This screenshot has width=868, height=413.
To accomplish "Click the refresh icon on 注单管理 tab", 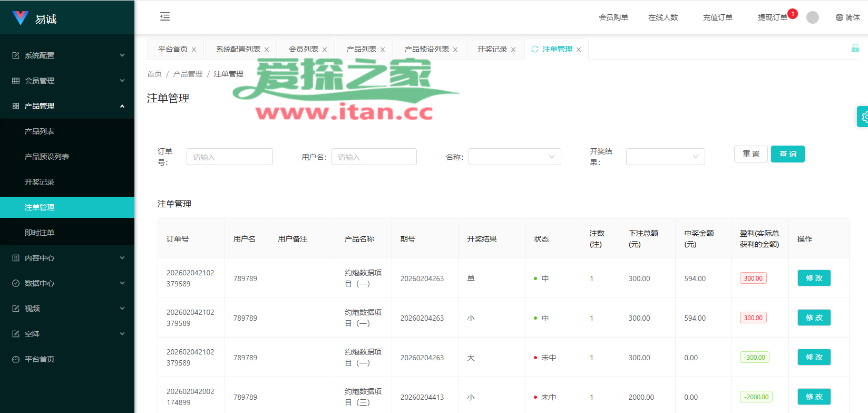I will click(535, 49).
